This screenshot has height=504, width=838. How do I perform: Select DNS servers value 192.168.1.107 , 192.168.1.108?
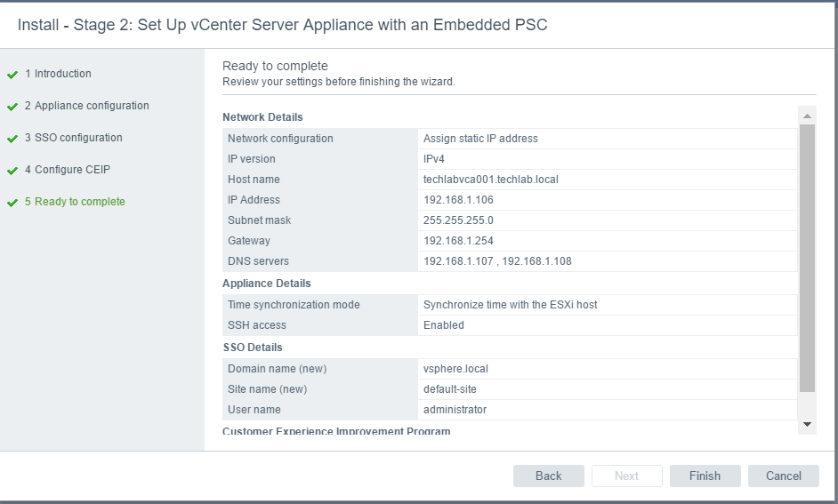[x=497, y=261]
